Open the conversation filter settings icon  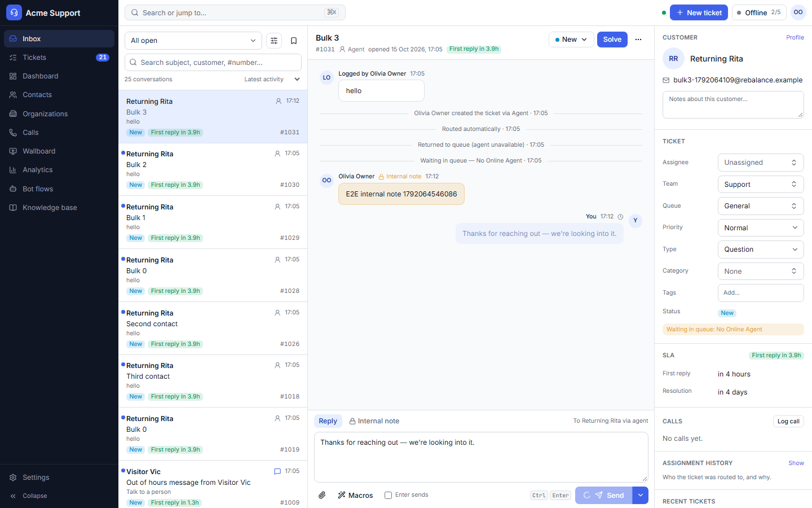click(274, 41)
